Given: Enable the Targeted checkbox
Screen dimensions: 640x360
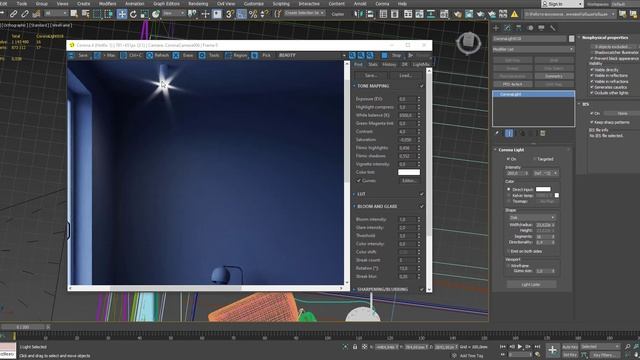Looking at the screenshot, I should (534, 159).
